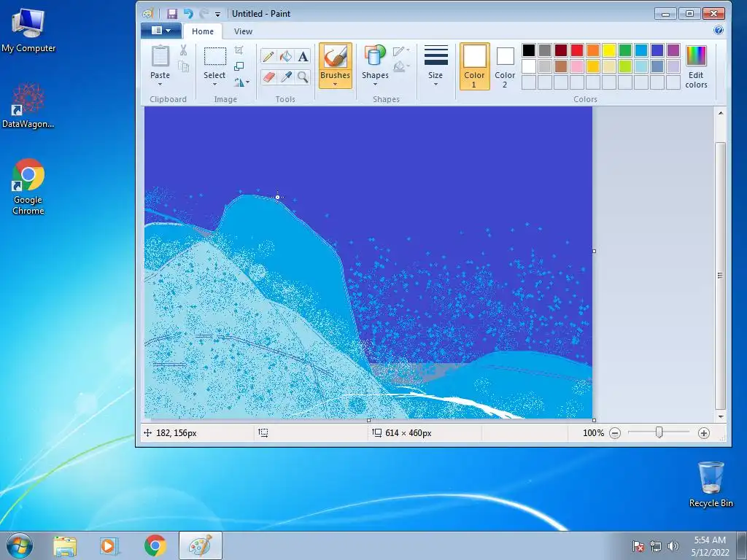Select the Fill with color bucket tool

(x=286, y=57)
